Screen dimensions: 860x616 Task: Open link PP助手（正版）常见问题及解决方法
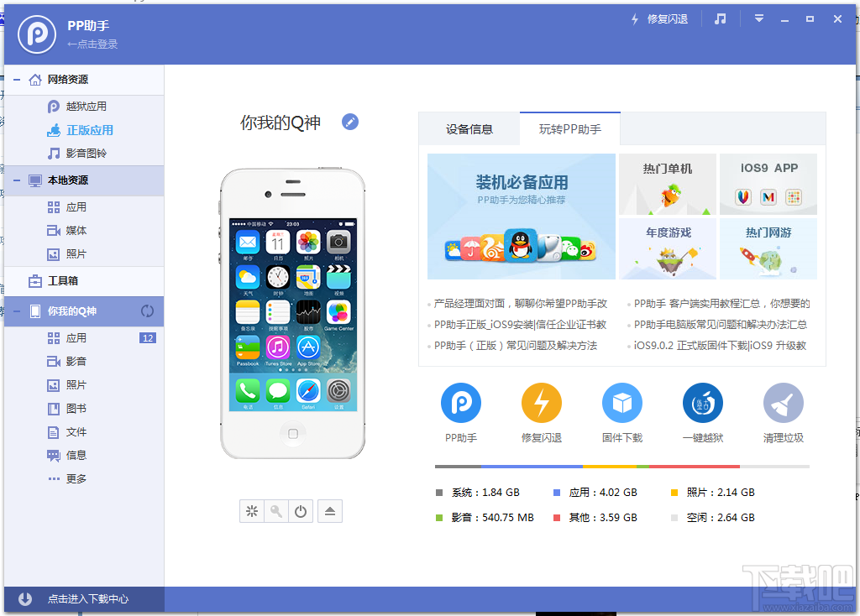click(x=516, y=346)
